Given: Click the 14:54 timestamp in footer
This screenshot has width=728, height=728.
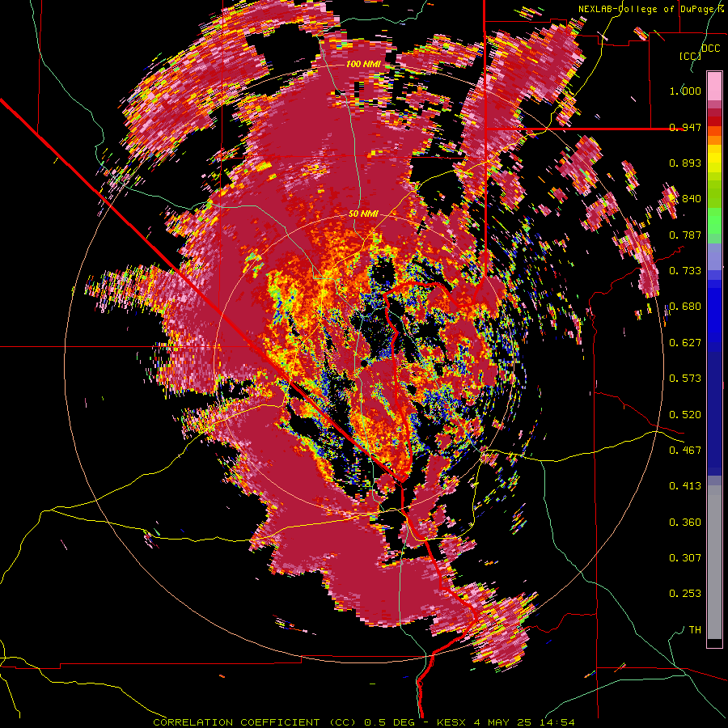Looking at the screenshot, I should pos(558,722).
